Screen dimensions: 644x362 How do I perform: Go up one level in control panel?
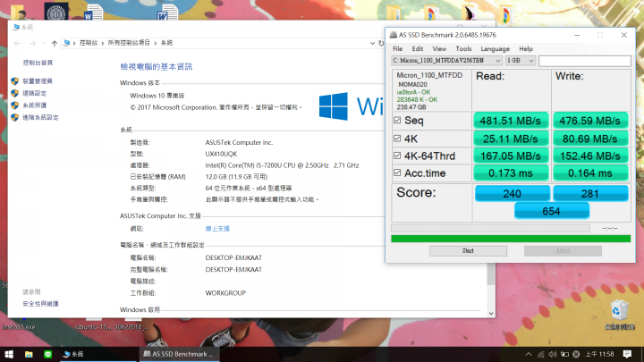click(x=55, y=43)
